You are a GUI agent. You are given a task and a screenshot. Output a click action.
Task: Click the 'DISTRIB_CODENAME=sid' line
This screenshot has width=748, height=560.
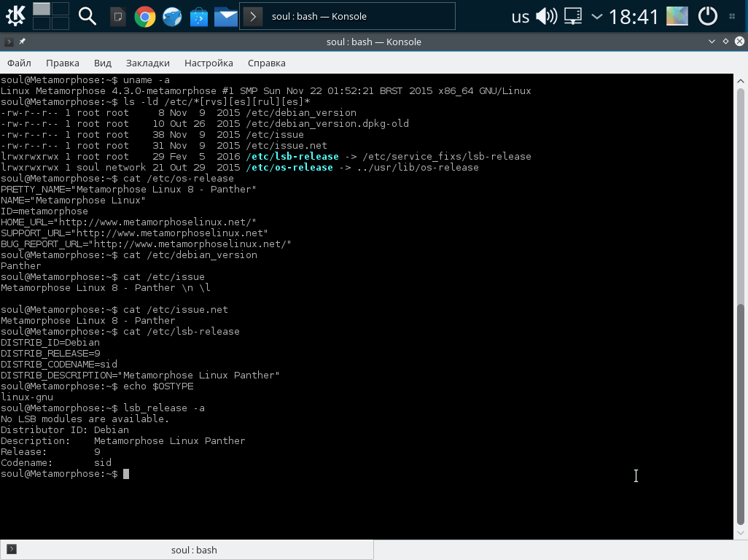[x=58, y=365]
